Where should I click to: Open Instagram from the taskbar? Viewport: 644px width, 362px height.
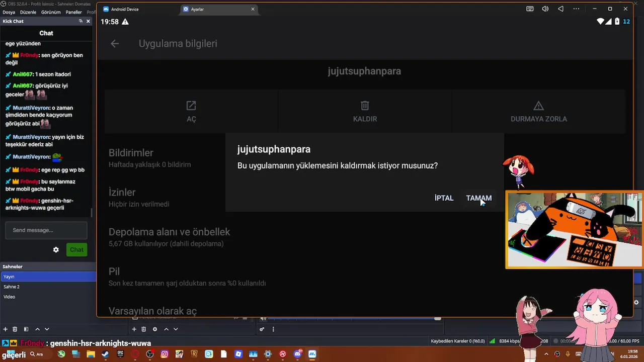pyautogui.click(x=165, y=354)
